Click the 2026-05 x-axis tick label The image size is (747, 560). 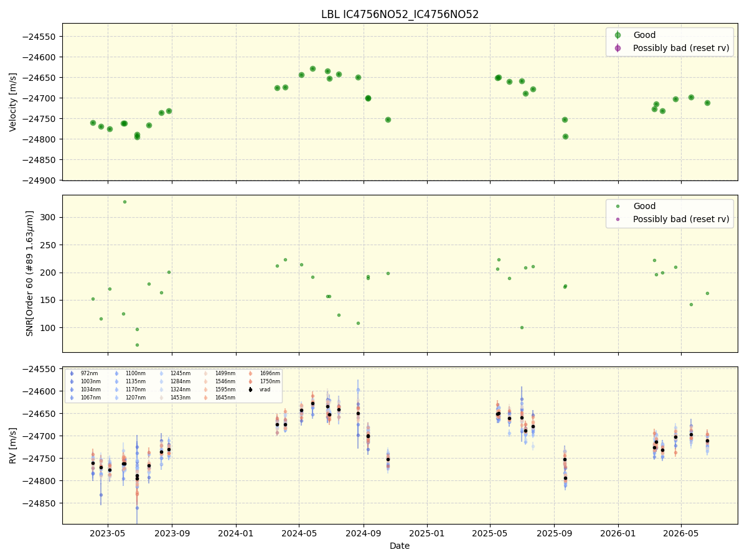(x=681, y=533)
